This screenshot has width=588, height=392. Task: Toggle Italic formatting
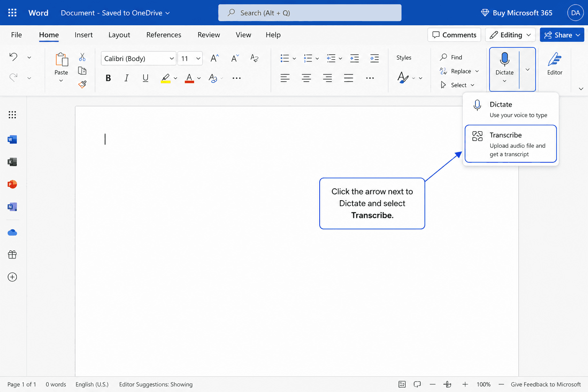[x=126, y=78]
